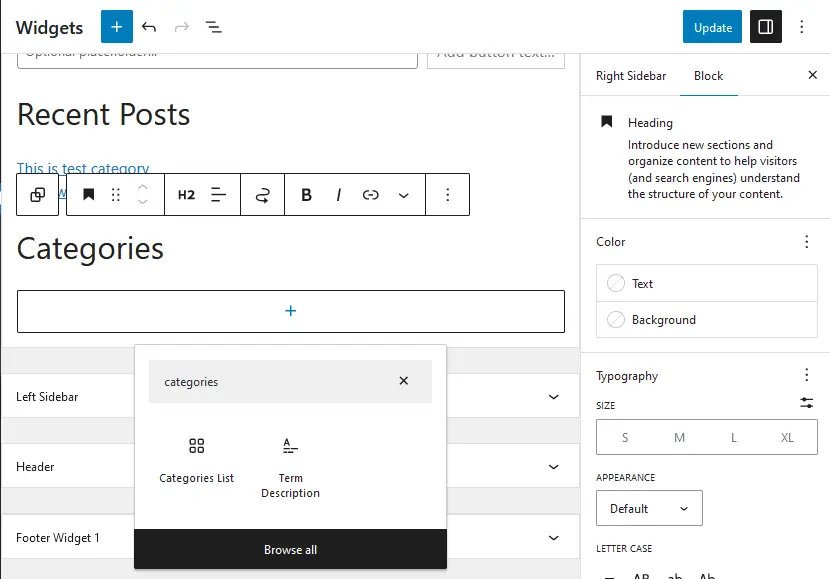
Task: Open more rich text controls dropdown
Action: tap(403, 195)
